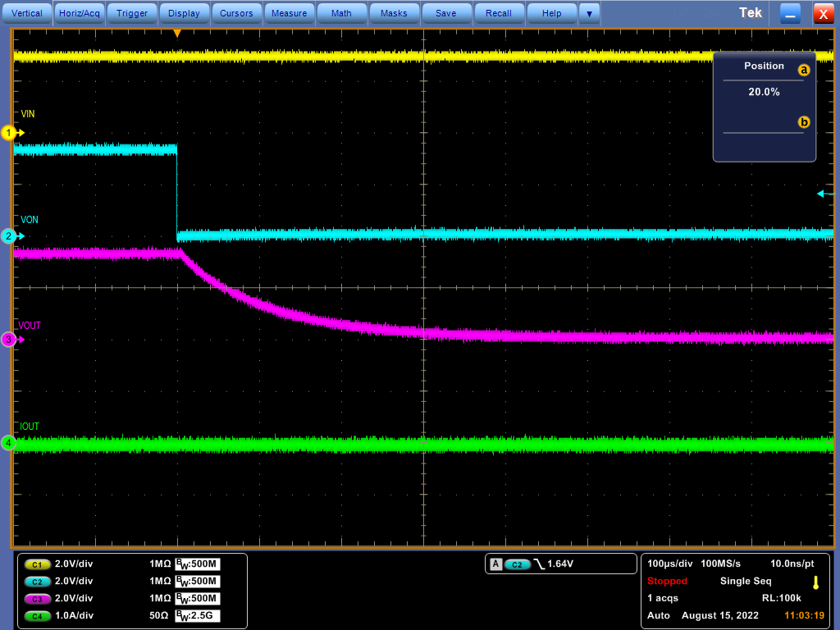Click the Position 20.0% value field
Viewport: 840px width, 630px height.
point(764,93)
